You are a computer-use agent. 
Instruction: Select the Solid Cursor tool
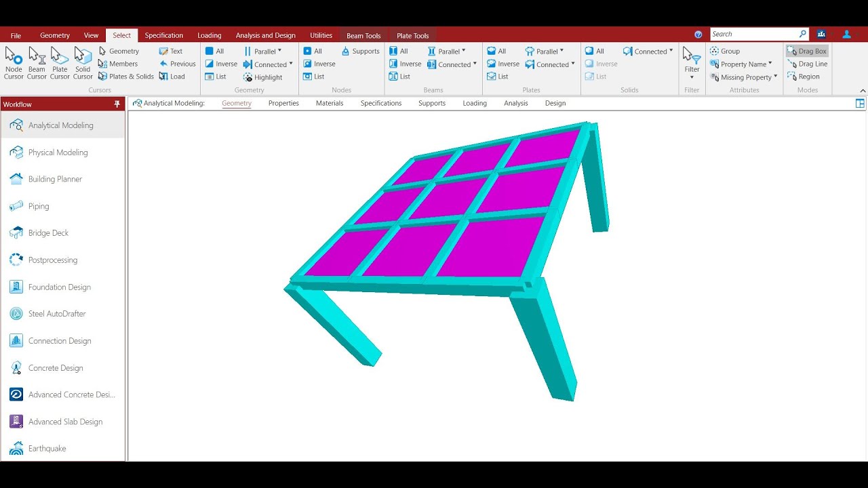(x=83, y=63)
